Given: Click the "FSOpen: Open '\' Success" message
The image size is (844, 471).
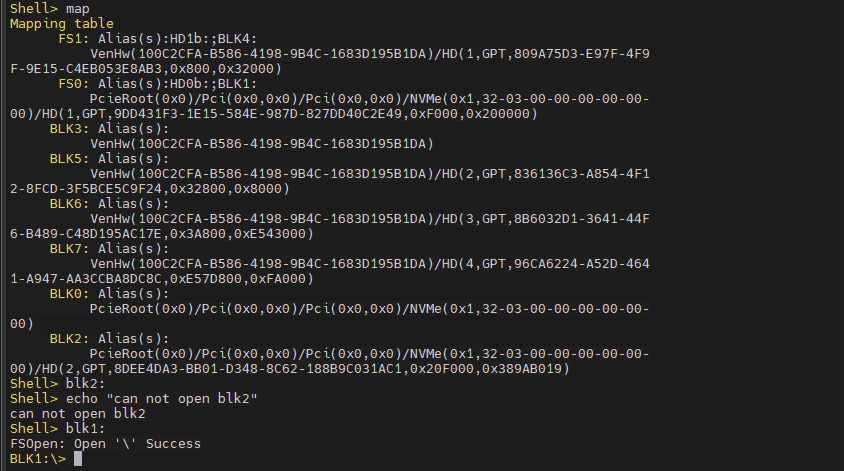Looking at the screenshot, I should (106, 444).
